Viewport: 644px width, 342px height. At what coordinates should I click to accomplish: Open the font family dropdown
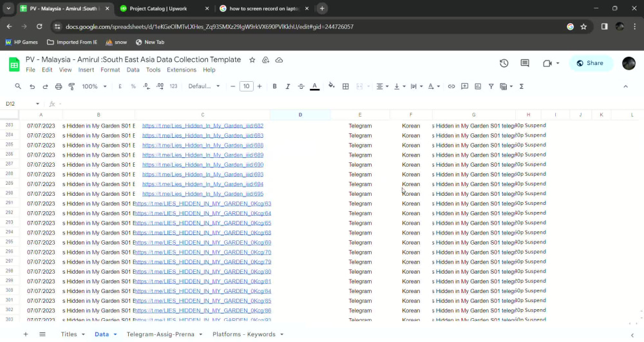pos(204,86)
